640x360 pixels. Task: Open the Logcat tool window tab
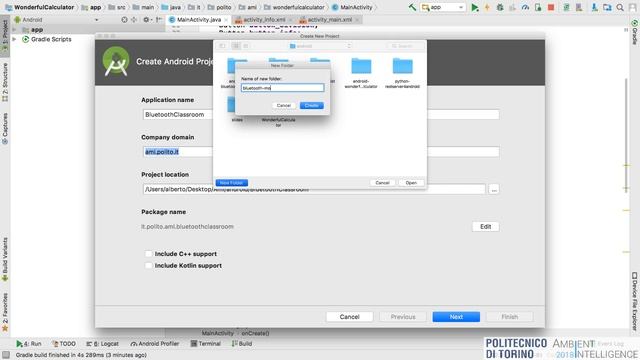coord(102,344)
